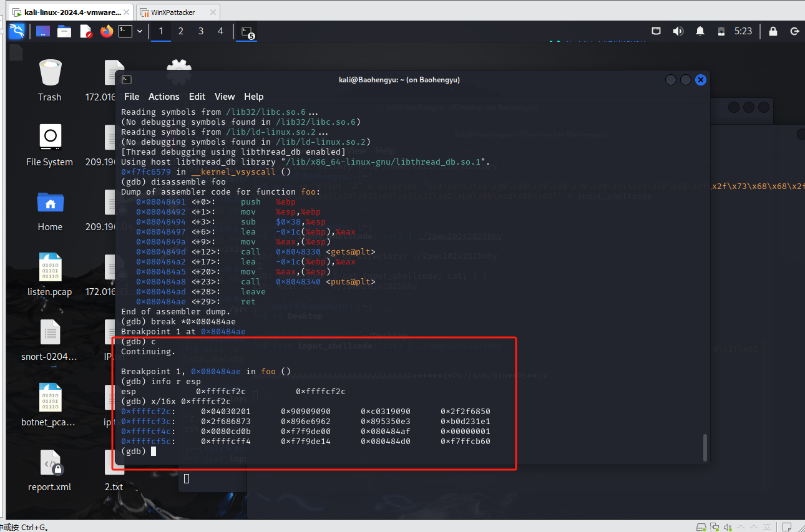Open the Help menu in terminal
The image size is (805, 532).
(253, 97)
